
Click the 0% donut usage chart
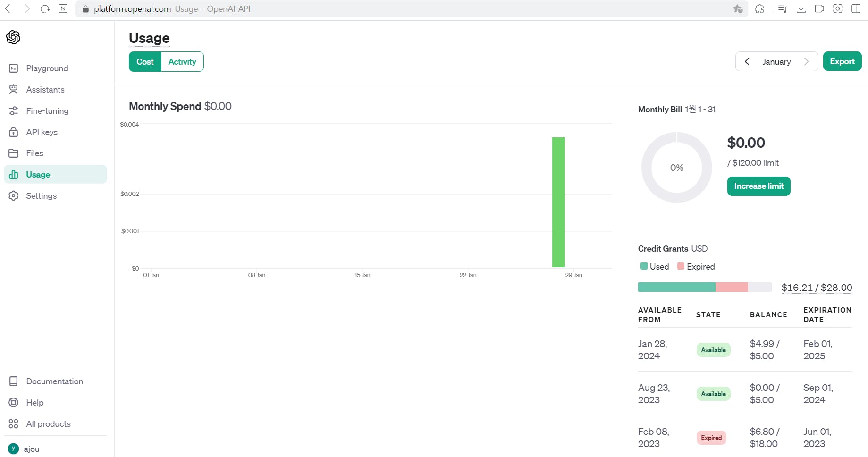coord(676,168)
